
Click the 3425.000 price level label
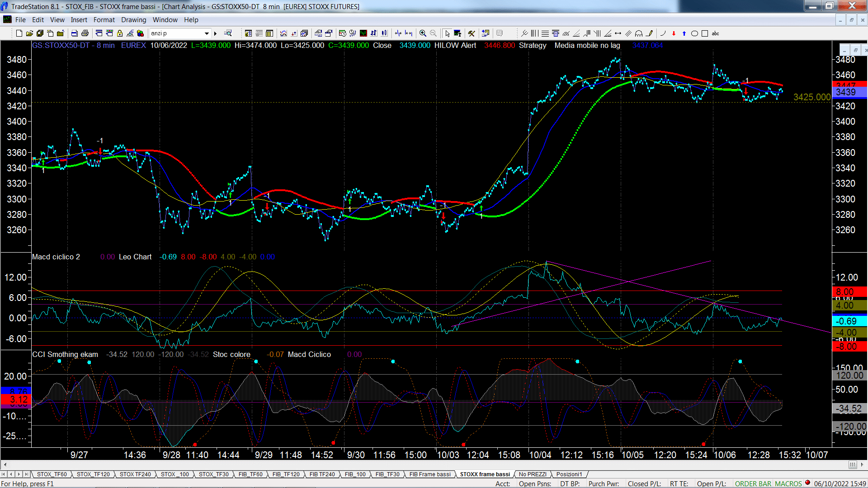point(812,97)
